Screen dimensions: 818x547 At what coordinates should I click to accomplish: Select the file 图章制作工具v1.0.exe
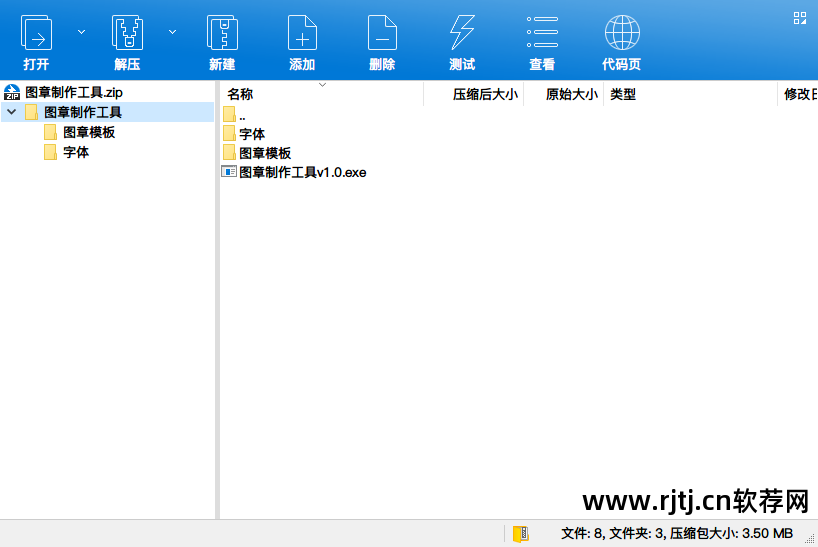pyautogui.click(x=303, y=173)
